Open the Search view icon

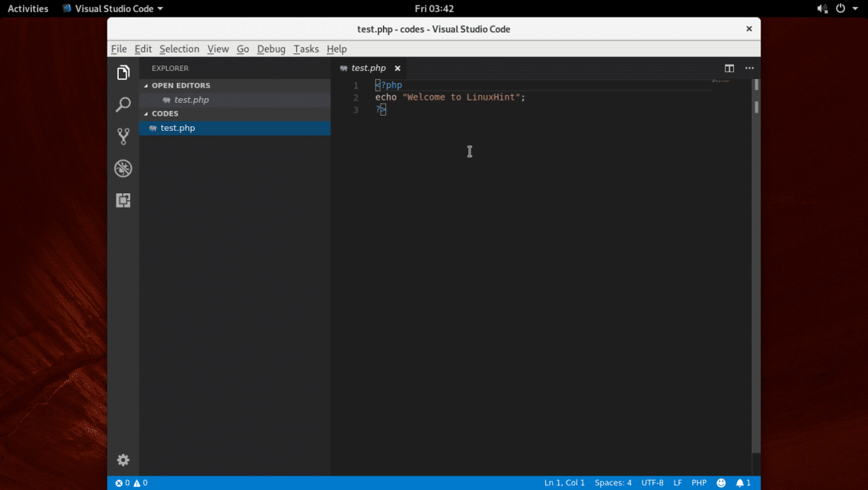tap(123, 104)
